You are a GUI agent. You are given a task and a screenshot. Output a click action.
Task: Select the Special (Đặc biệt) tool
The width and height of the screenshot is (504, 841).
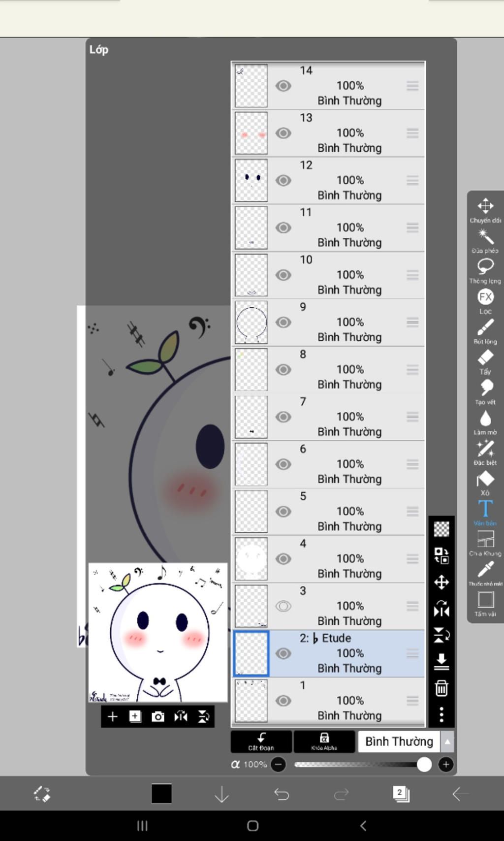[485, 453]
